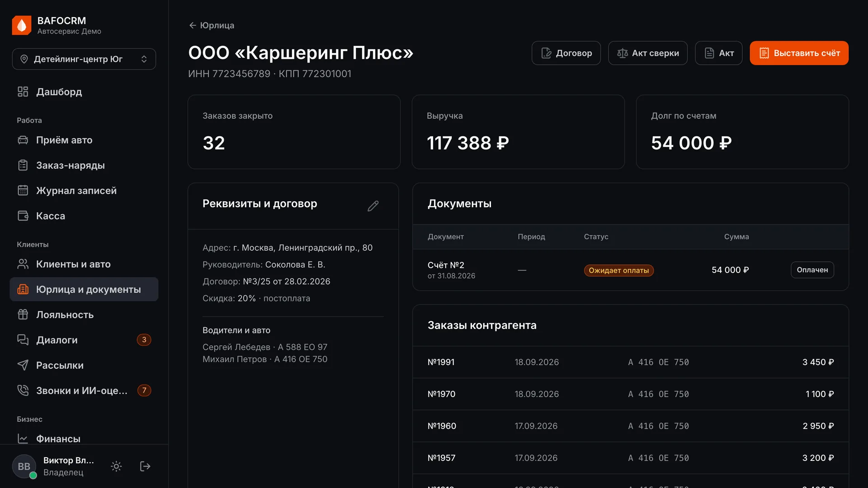Screen dimensions: 868x488
Task: Click the Ожидает оплаты status badge
Action: tap(618, 270)
